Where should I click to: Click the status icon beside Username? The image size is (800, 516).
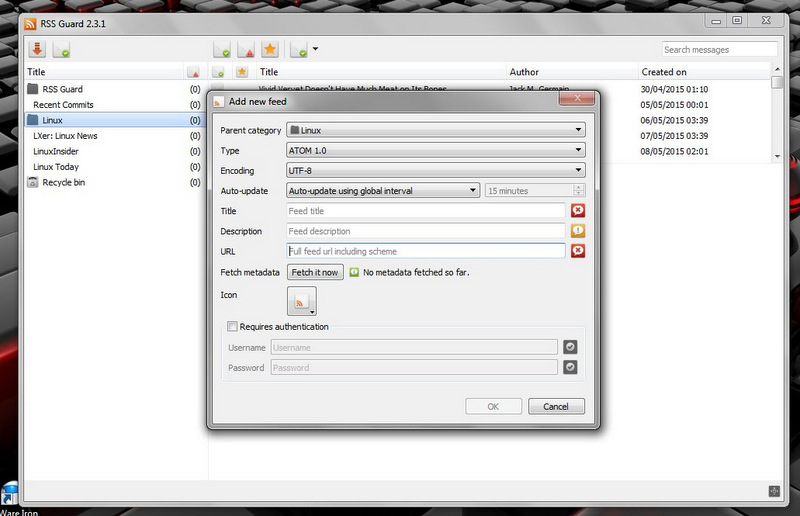570,347
